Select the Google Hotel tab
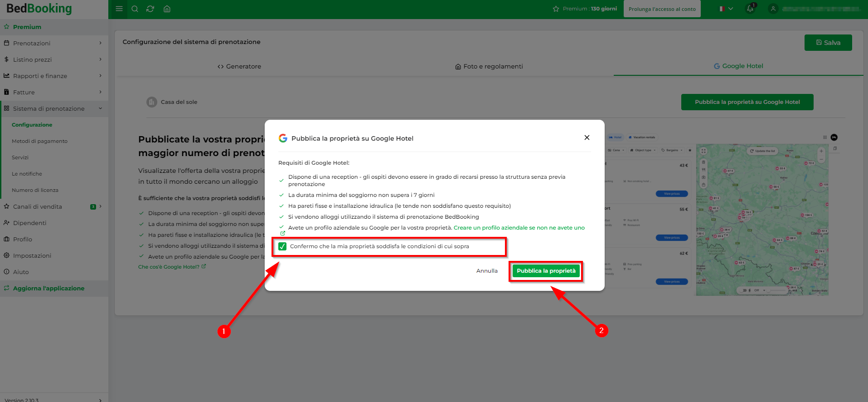The width and height of the screenshot is (868, 402). pyautogui.click(x=738, y=66)
